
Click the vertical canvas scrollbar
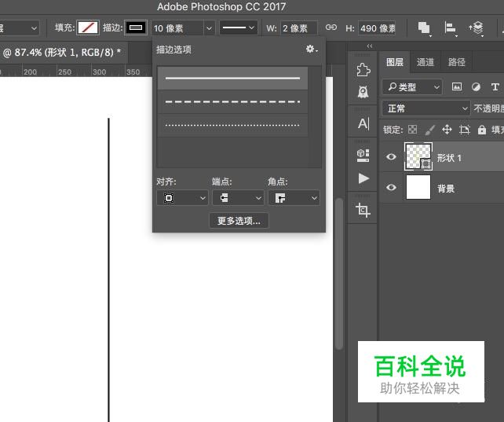pos(339,273)
